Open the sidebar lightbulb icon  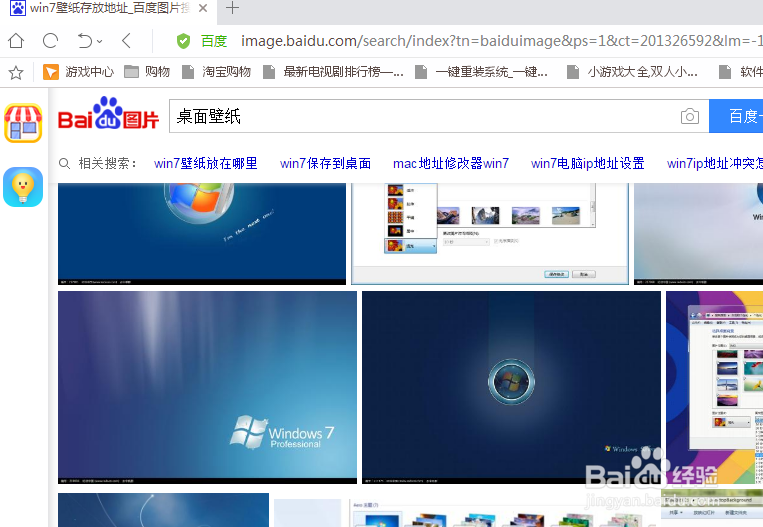coord(23,187)
